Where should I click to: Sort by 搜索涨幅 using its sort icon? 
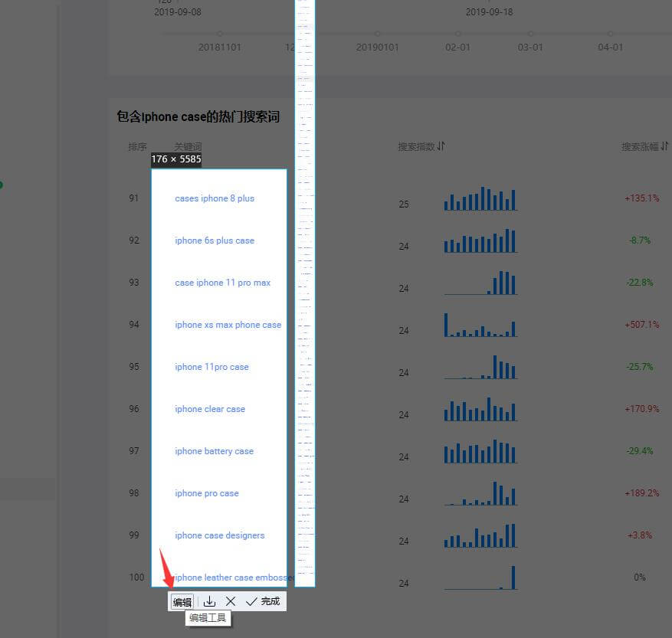coord(664,146)
